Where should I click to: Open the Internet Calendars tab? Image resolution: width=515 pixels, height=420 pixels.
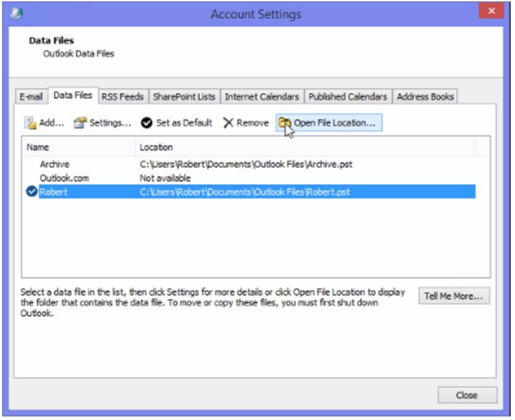[x=262, y=97]
